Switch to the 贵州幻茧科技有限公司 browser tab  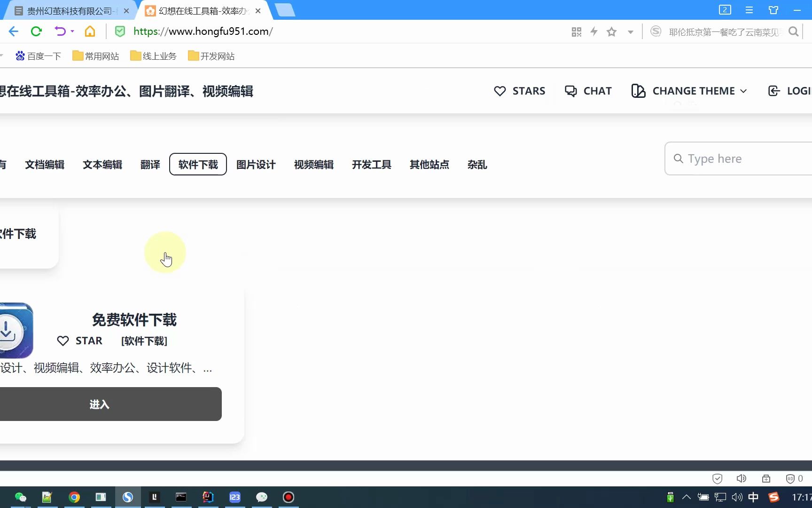[66, 10]
